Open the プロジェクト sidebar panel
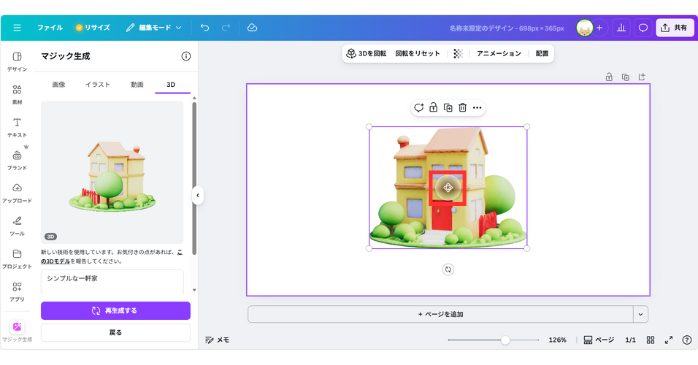 (17, 259)
